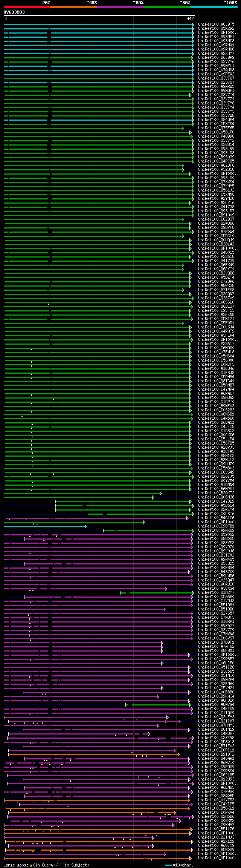Click hit UniRef100_C4R560
241x868 pixels.
coord(216,418)
